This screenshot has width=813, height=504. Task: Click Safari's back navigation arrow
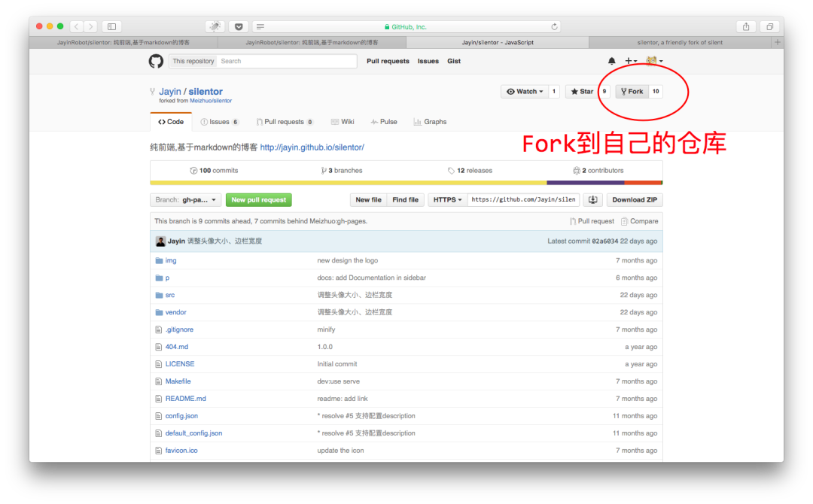pyautogui.click(x=76, y=26)
